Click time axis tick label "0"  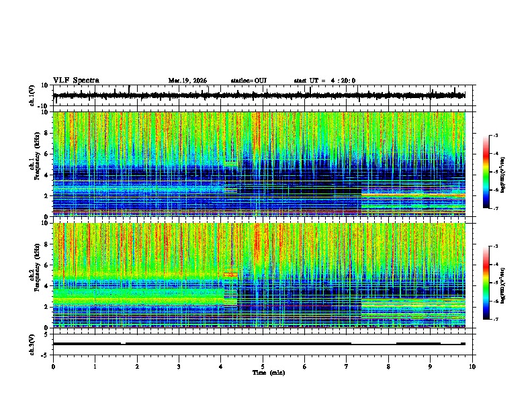(x=53, y=367)
